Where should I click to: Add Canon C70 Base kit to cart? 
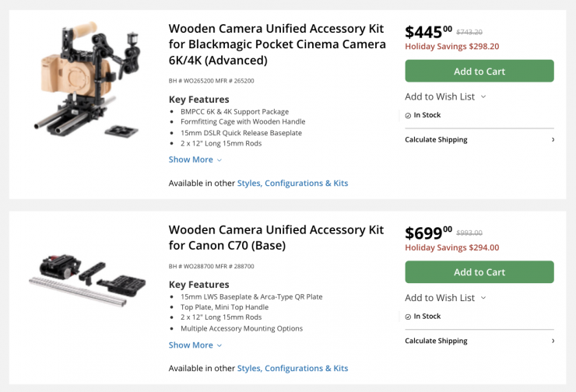[x=479, y=272]
